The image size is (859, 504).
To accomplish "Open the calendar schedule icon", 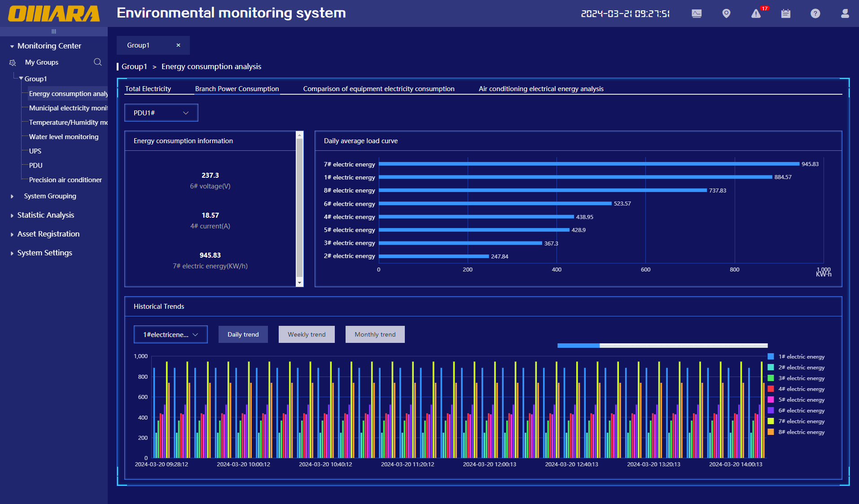I will 785,13.
